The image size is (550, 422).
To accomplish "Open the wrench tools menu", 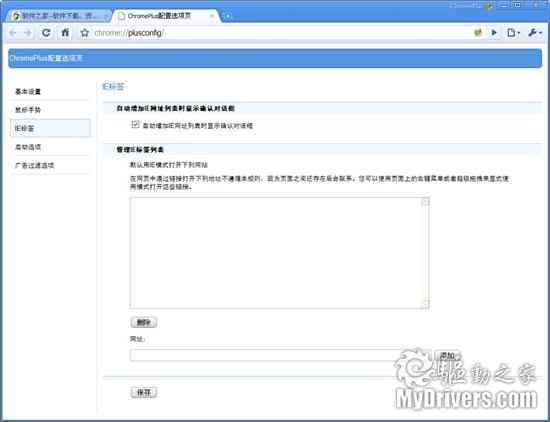I will [535, 33].
